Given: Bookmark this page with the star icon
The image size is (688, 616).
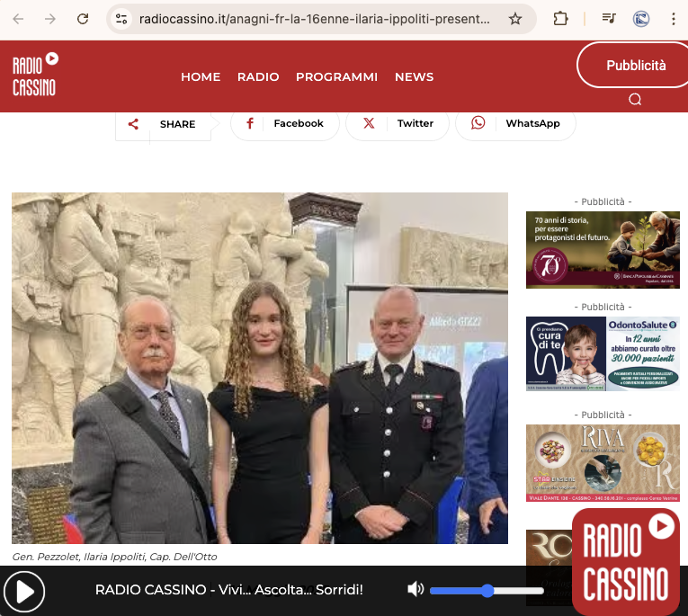Looking at the screenshot, I should pos(515,19).
